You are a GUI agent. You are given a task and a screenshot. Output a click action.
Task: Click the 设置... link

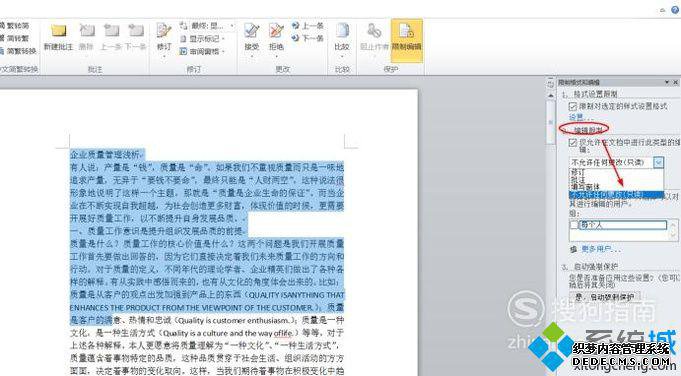click(581, 117)
